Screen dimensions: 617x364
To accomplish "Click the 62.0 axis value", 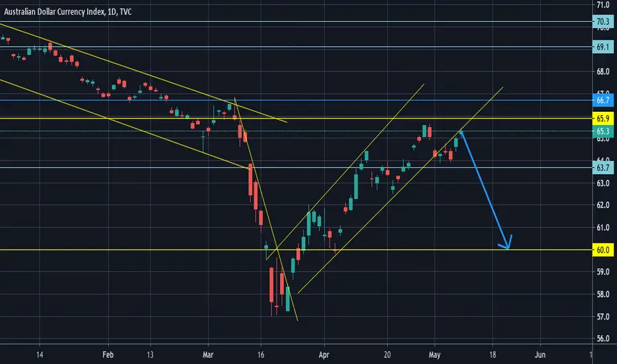I will point(603,205).
